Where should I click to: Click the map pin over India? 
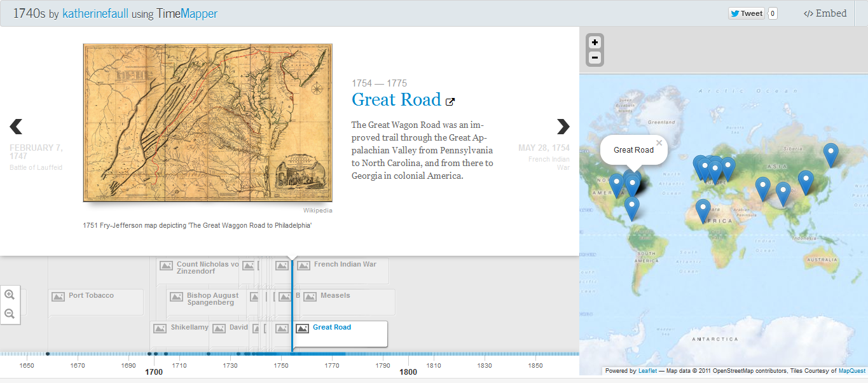click(783, 194)
